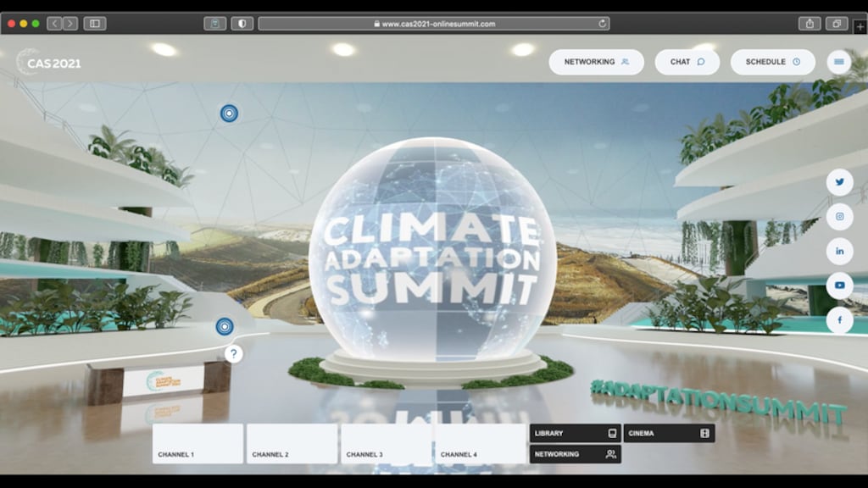This screenshot has height=488, width=868.
Task: Open the Facebook social link
Action: coord(839,320)
